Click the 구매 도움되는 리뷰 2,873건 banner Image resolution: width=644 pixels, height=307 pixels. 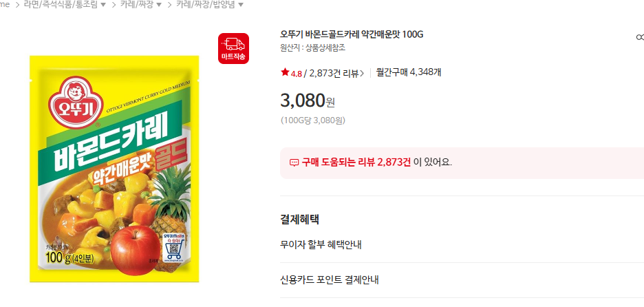[x=462, y=162]
